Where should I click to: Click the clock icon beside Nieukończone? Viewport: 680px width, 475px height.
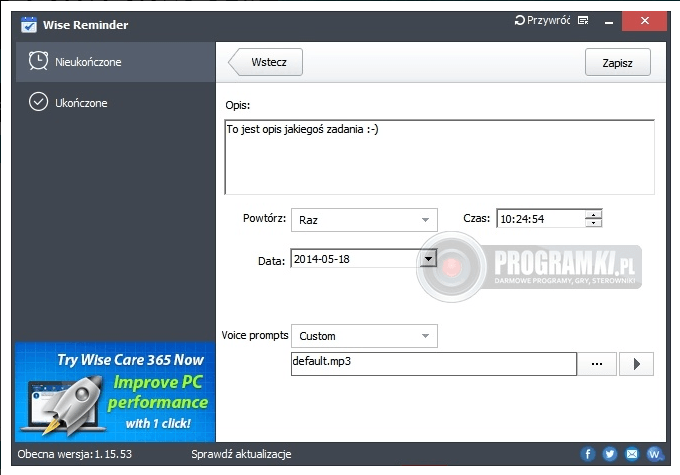click(x=39, y=61)
